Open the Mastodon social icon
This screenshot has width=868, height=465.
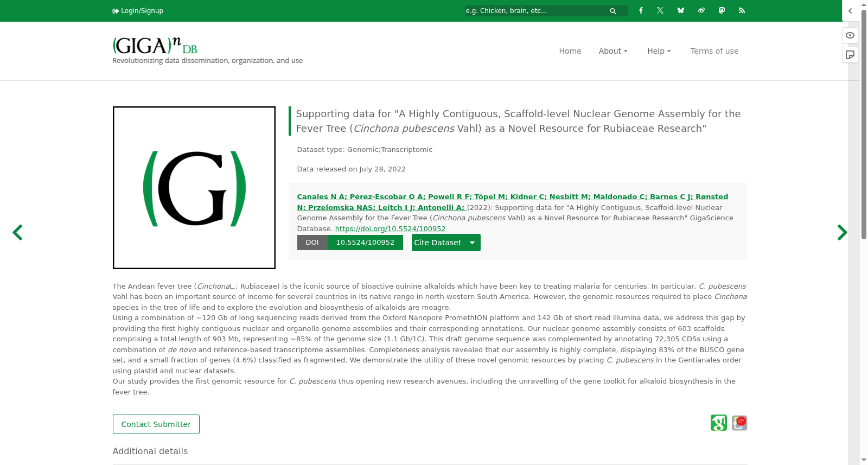tap(722, 10)
